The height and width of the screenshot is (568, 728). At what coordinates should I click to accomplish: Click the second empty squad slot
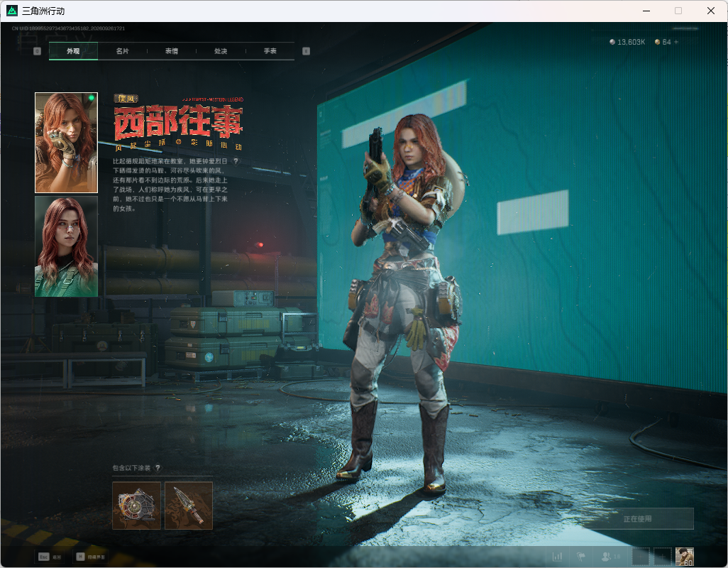point(663,557)
